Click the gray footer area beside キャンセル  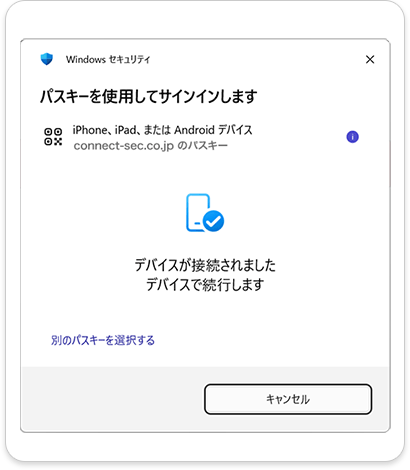click(113, 399)
